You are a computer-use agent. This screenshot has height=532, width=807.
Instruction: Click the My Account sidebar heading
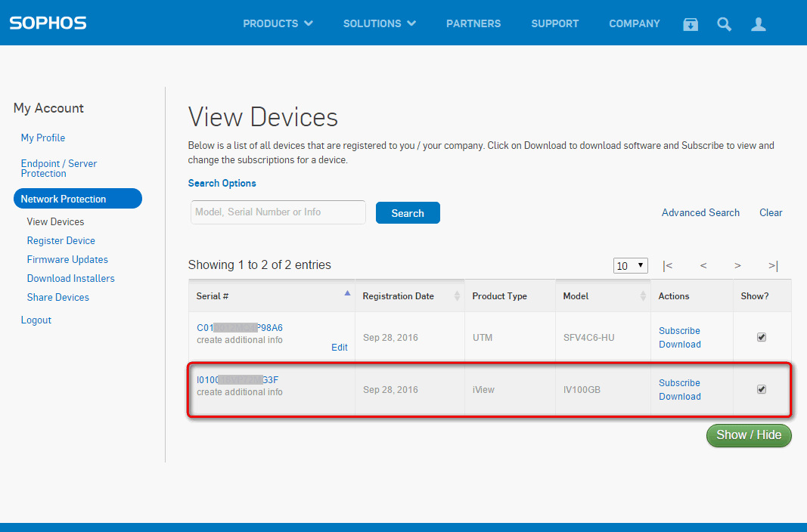pos(48,109)
